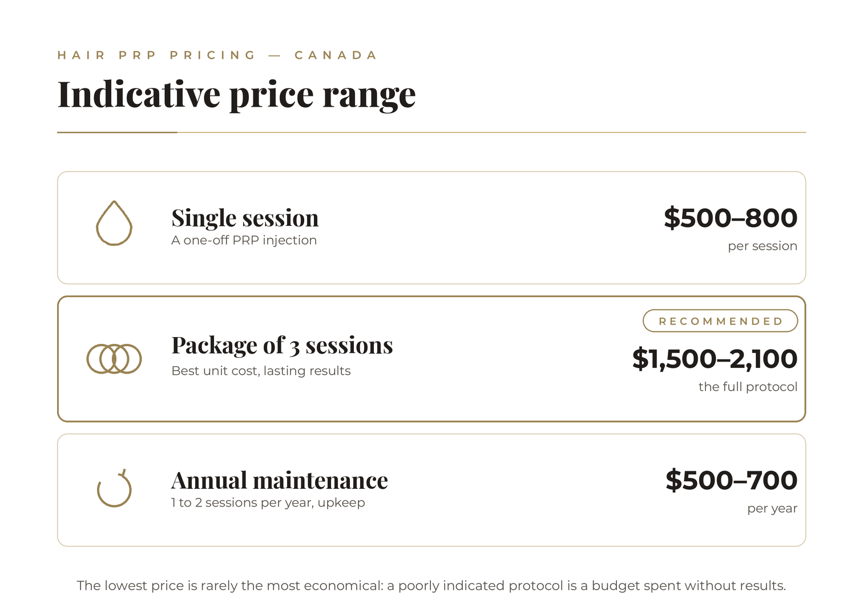This screenshot has height=616, width=863.
Task: Click the 'per session' label
Action: [x=763, y=246]
